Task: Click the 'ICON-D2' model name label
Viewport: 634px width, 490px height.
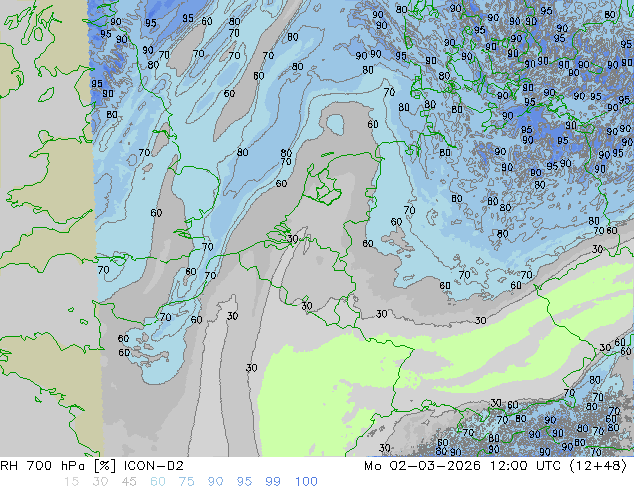Action: click(154, 466)
